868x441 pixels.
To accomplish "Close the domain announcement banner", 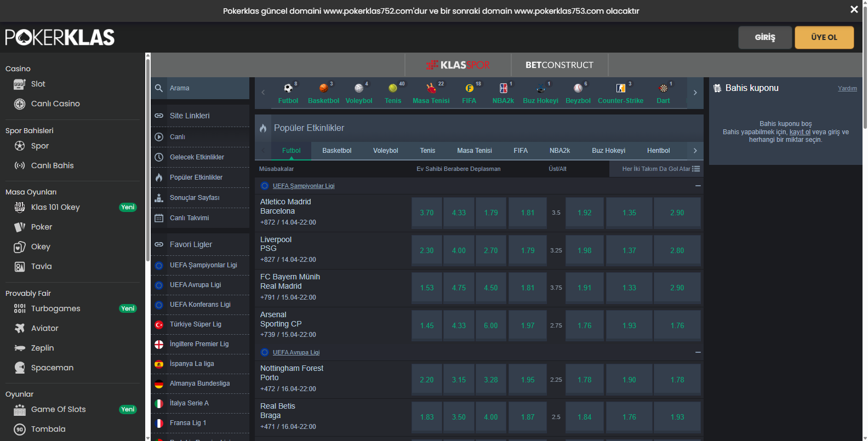I will click(x=854, y=9).
